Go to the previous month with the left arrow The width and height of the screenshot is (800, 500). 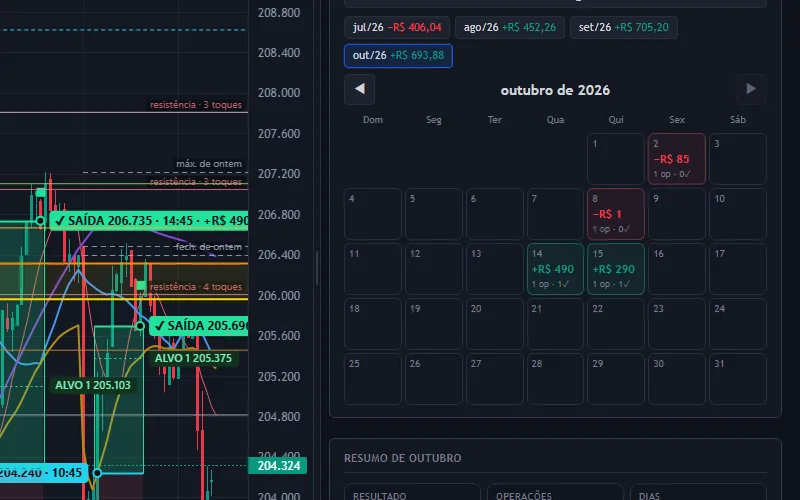click(360, 89)
